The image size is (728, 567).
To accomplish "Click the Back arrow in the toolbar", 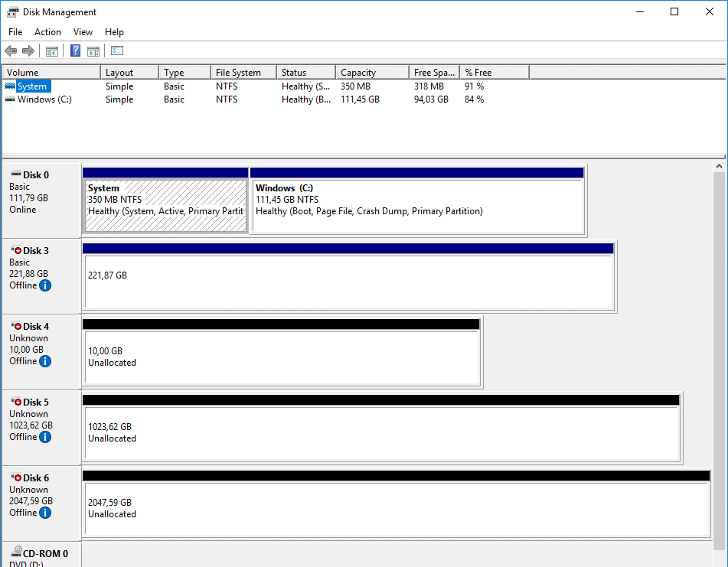I will (x=11, y=51).
